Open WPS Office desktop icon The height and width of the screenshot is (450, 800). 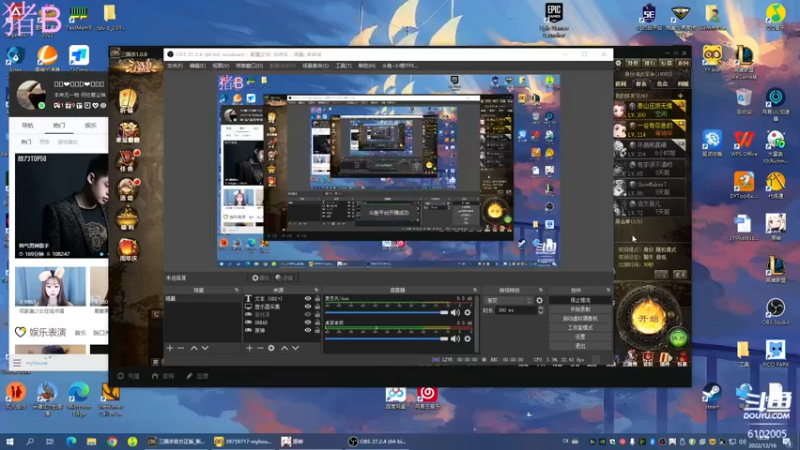tap(743, 143)
